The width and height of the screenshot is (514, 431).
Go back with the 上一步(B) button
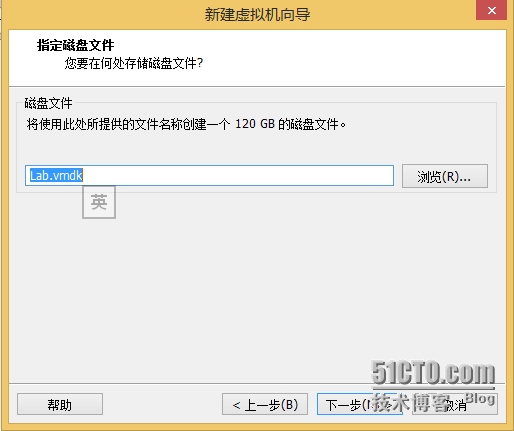click(x=265, y=405)
